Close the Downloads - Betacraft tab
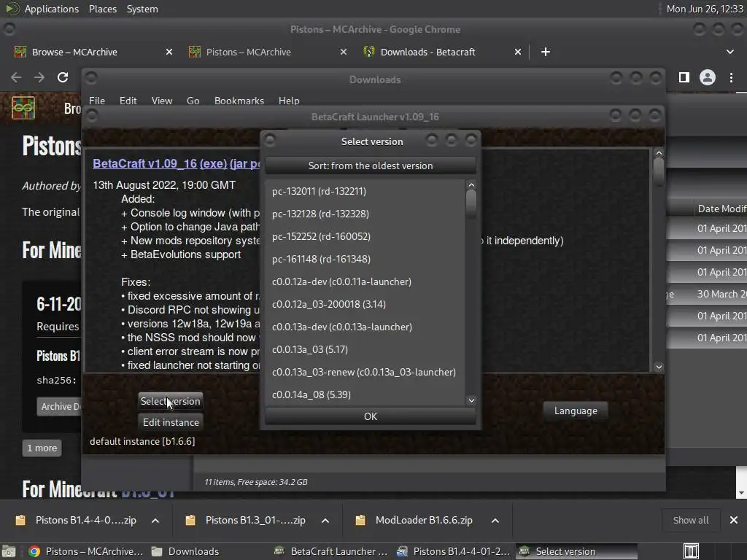Image resolution: width=747 pixels, height=560 pixels. point(518,52)
